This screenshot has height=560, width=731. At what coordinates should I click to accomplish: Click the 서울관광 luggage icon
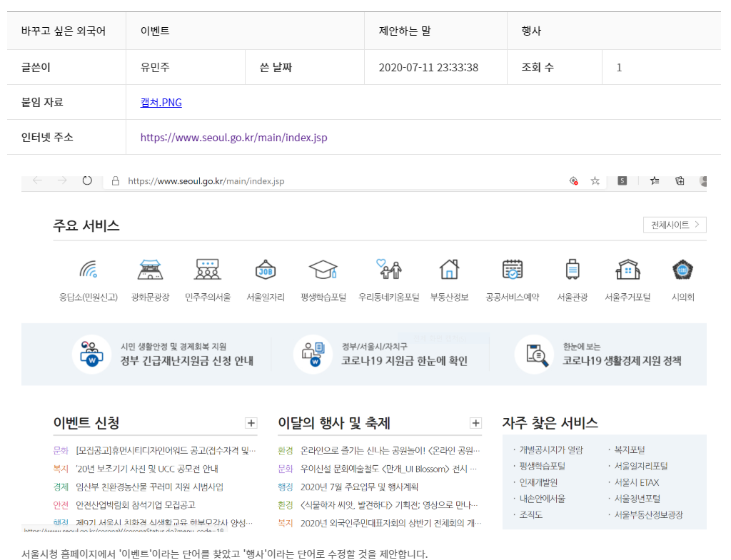click(x=572, y=270)
